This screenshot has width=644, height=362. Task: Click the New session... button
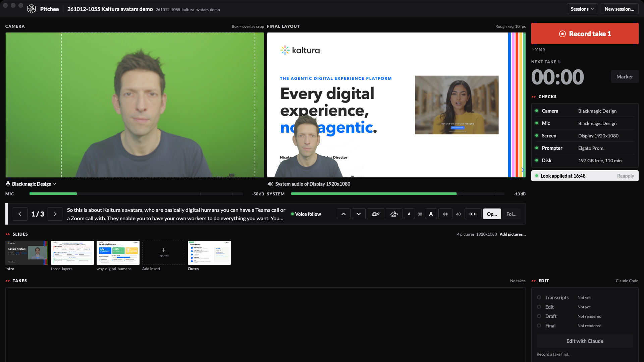tap(619, 9)
